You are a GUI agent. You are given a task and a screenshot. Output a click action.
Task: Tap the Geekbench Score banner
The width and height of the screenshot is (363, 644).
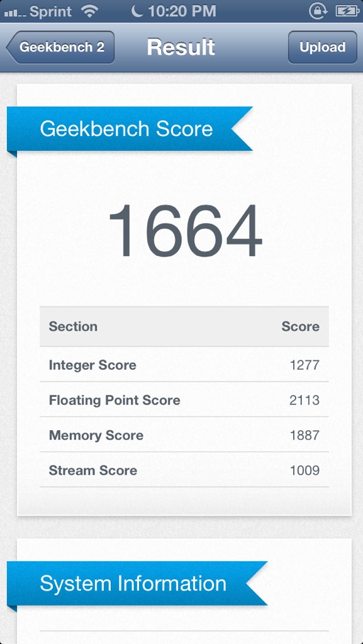point(130,129)
